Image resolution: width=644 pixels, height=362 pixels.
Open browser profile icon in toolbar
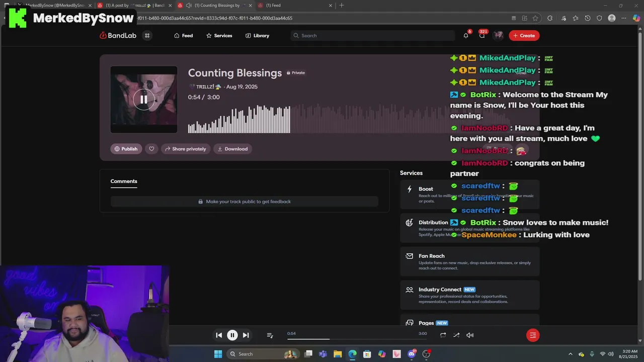(x=612, y=18)
